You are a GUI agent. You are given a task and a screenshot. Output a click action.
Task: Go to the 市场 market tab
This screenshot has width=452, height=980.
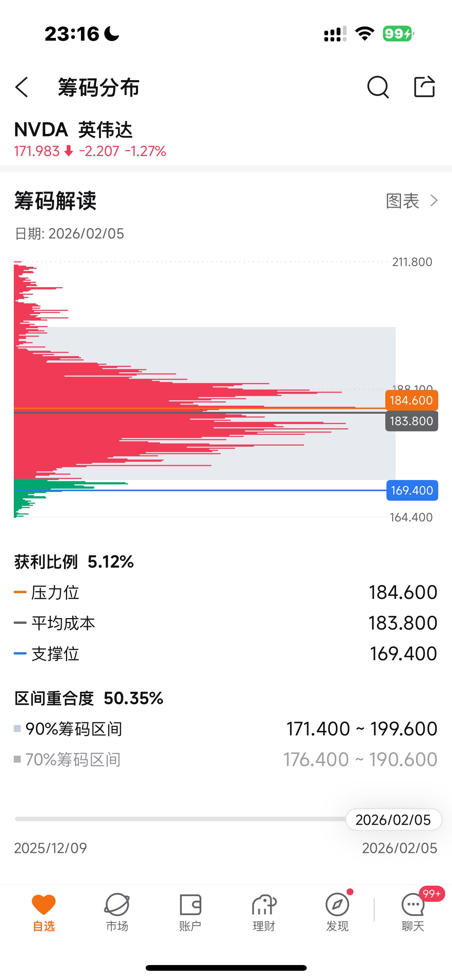click(x=117, y=912)
